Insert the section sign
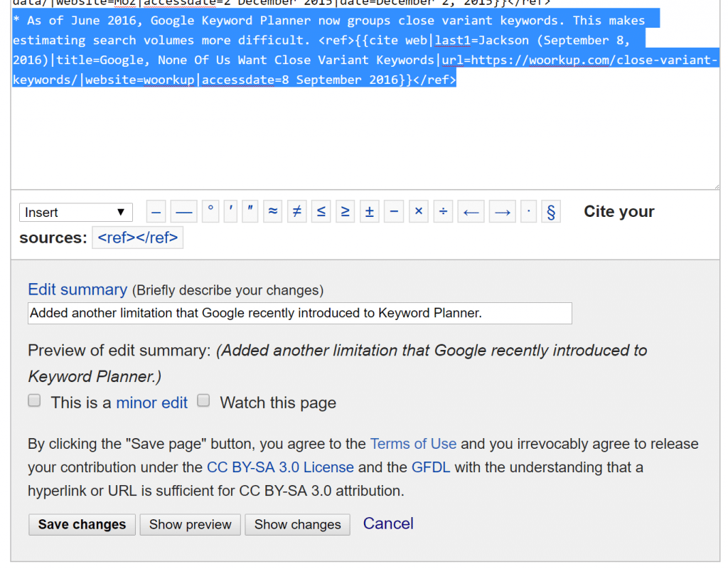728x569 pixels. (551, 211)
